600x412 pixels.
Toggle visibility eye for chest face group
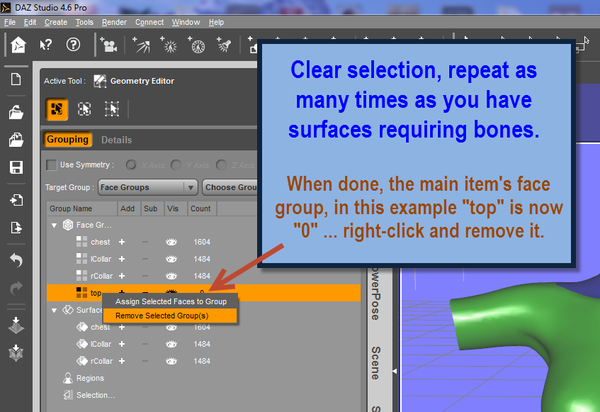pos(171,242)
